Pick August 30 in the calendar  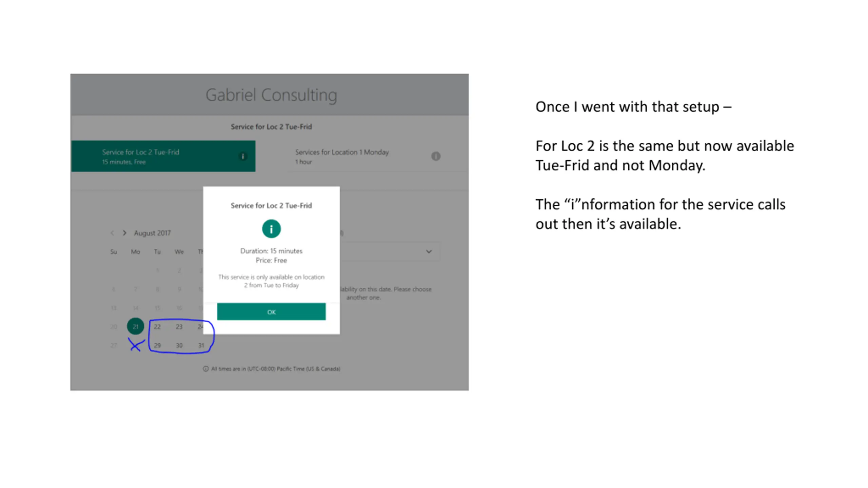tap(179, 345)
